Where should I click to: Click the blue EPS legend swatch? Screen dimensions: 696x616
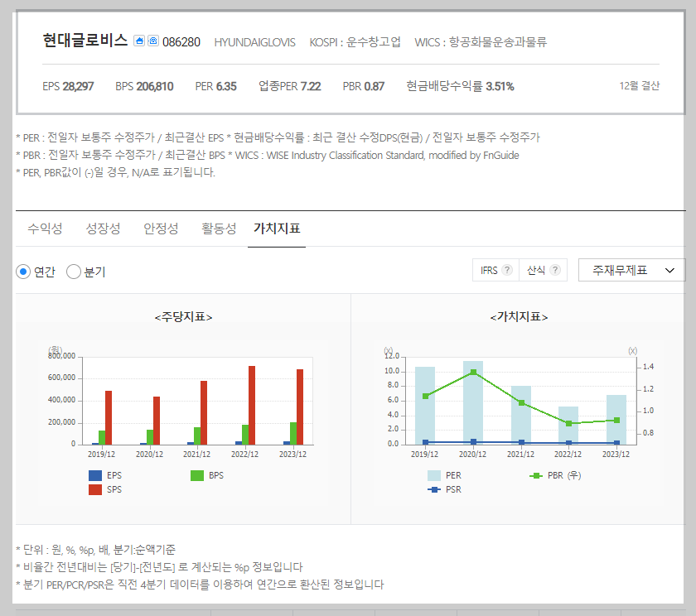pos(95,475)
